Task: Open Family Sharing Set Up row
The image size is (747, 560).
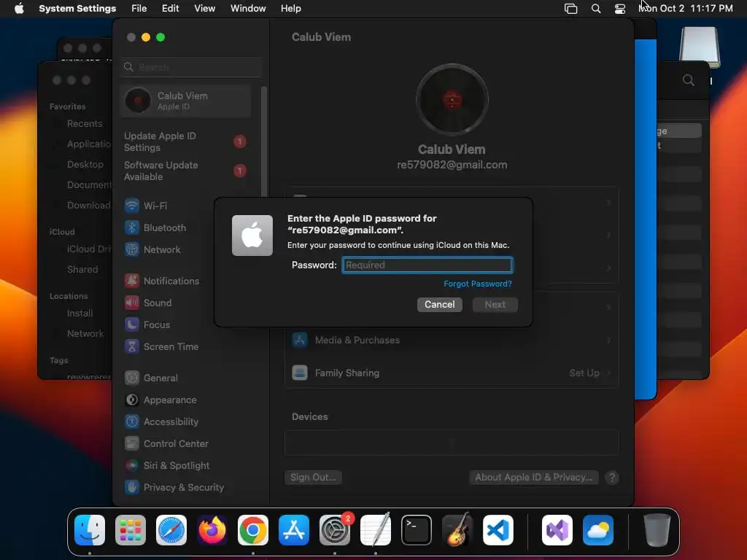Action: [x=452, y=373]
